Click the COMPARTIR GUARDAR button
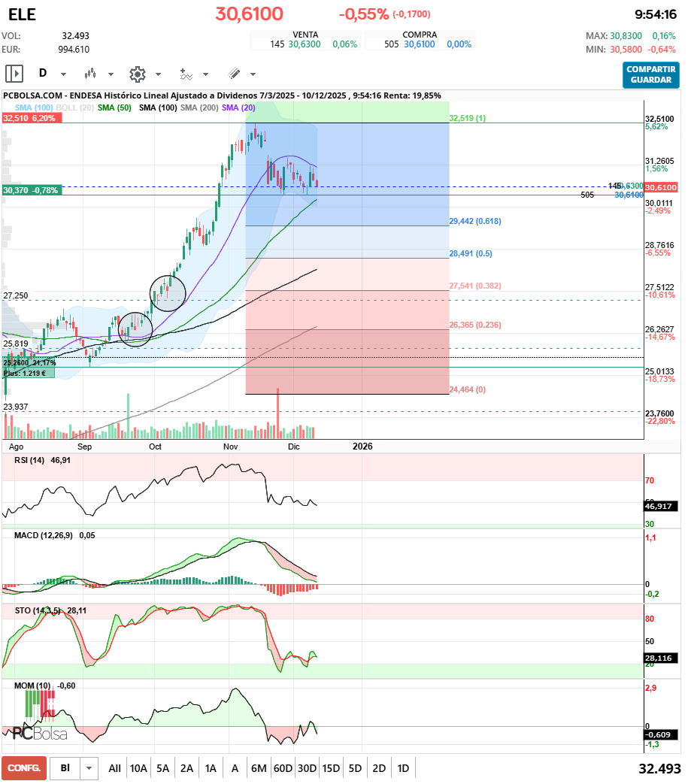Viewport: 691px width, 784px height. point(650,74)
